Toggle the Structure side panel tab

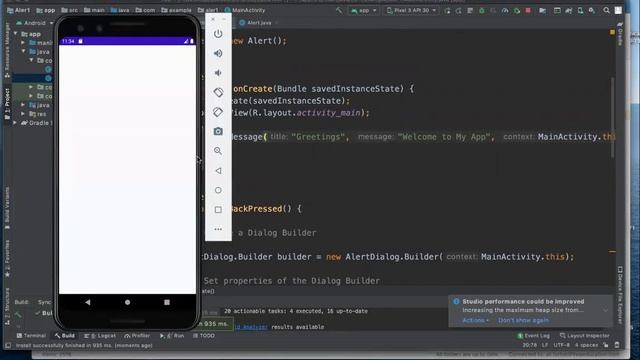pos(7,305)
